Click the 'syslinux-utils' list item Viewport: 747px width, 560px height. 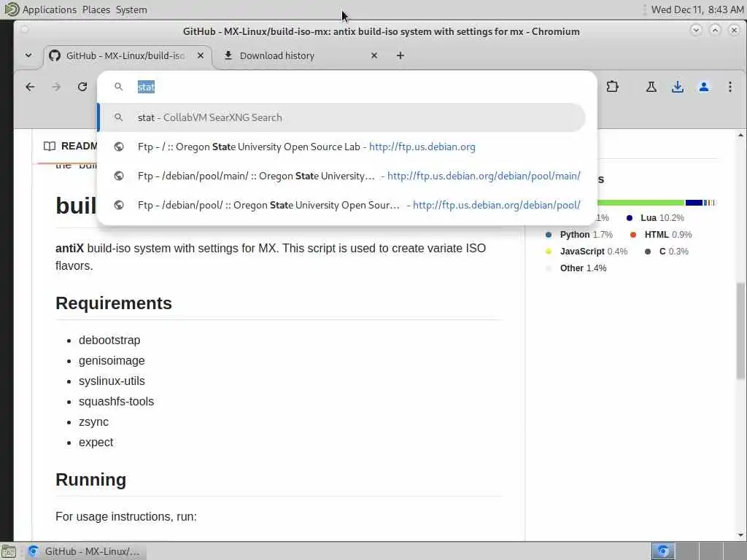[112, 381]
